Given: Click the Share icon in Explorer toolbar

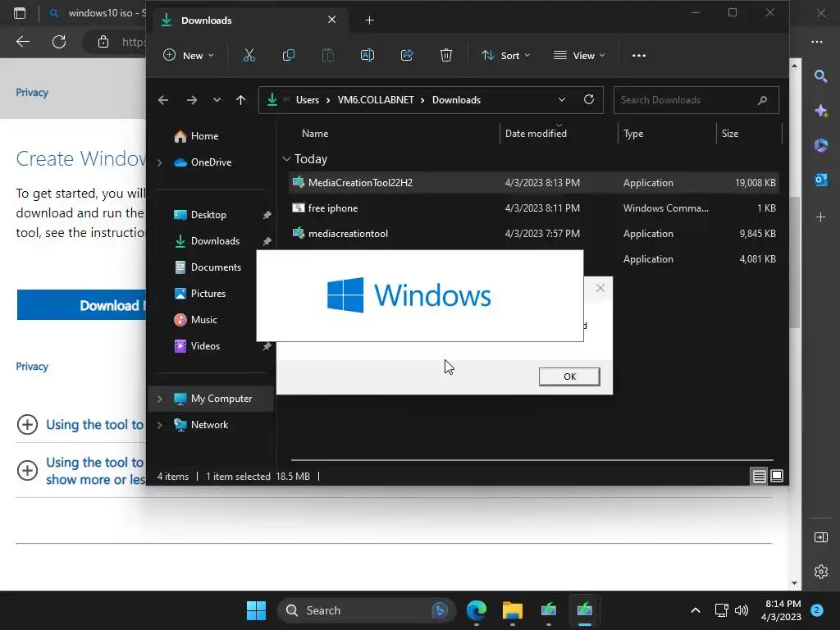Looking at the screenshot, I should [407, 55].
